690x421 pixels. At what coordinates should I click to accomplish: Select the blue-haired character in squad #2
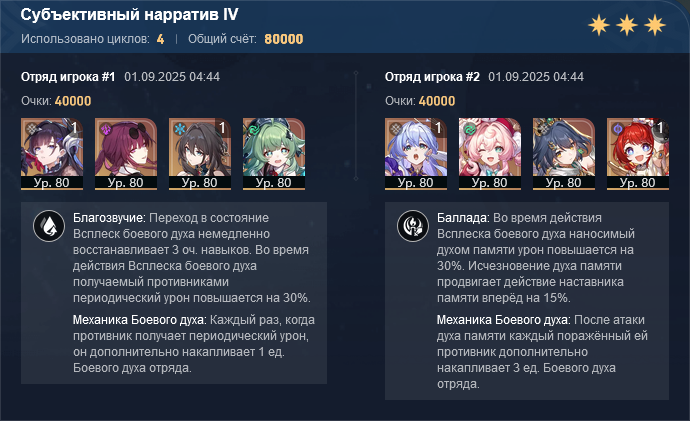coord(416,154)
